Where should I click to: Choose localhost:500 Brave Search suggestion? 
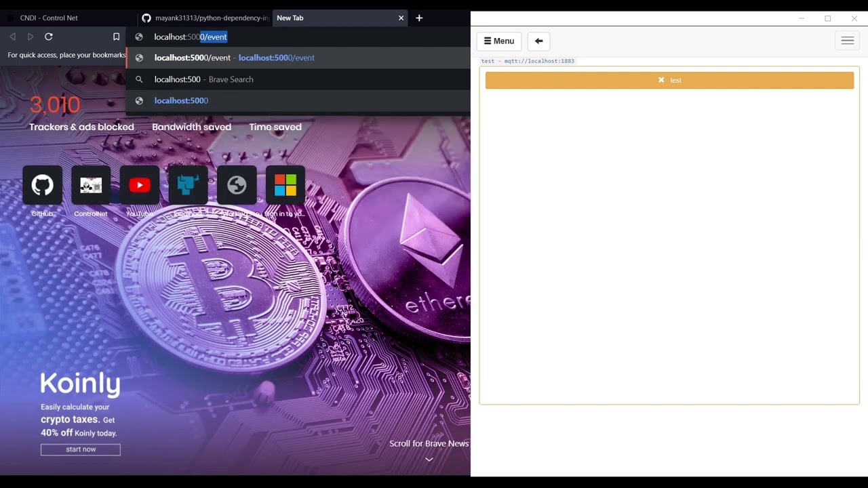[x=298, y=79]
